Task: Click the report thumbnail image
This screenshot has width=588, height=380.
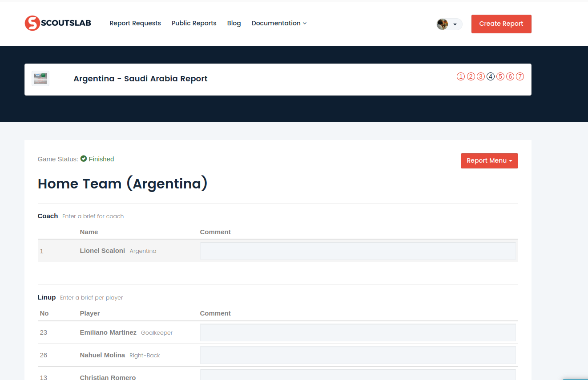Action: pyautogui.click(x=40, y=79)
